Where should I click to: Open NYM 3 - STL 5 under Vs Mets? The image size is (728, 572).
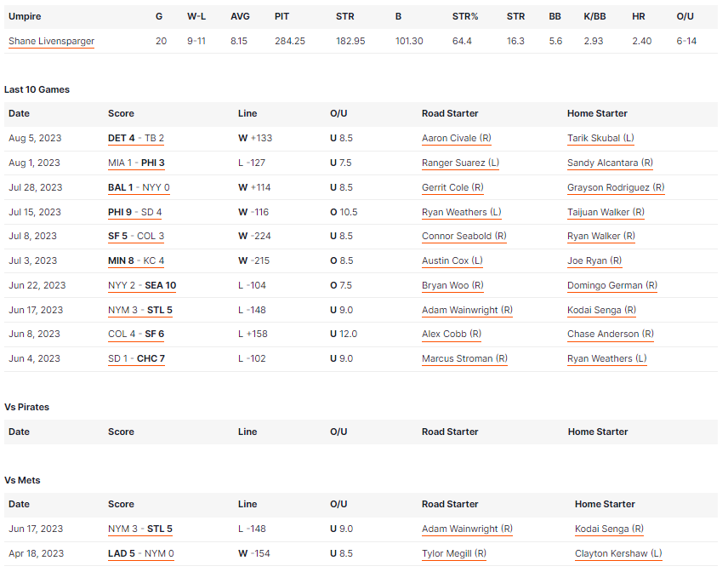(x=140, y=529)
